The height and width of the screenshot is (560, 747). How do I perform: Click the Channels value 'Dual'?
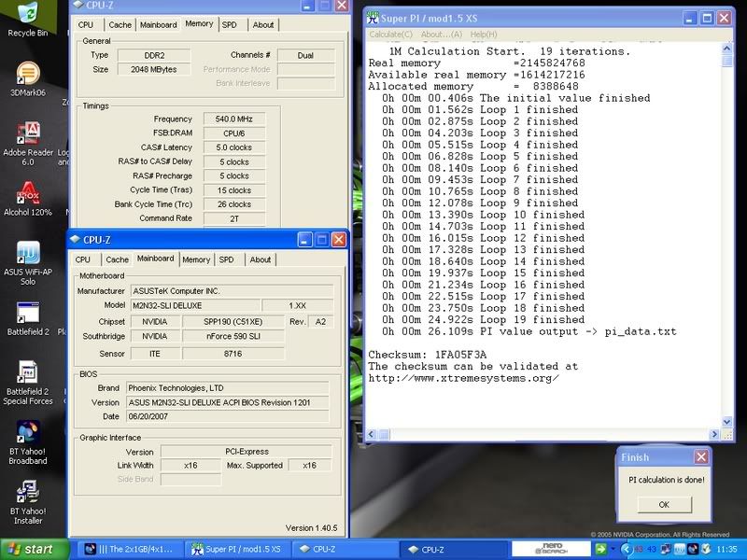click(306, 55)
